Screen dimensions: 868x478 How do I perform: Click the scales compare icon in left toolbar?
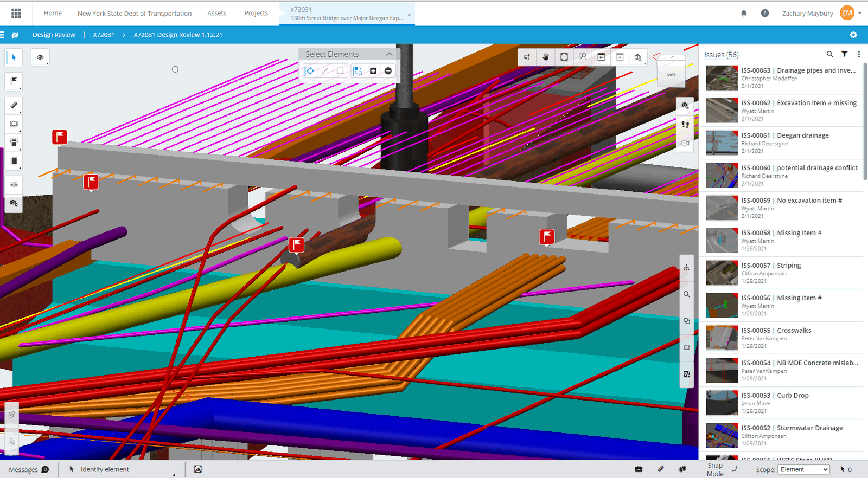point(14,184)
